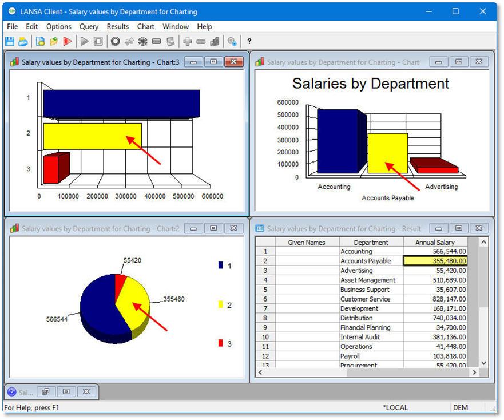Click the new query document icon
The height and width of the screenshot is (420, 504).
click(40, 41)
